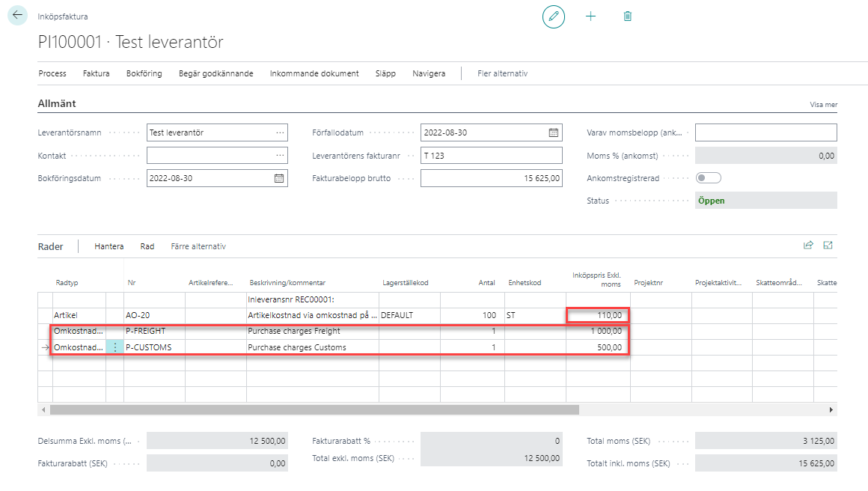The height and width of the screenshot is (491, 868).
Task: Click the pencil edit icon
Action: [x=554, y=16]
